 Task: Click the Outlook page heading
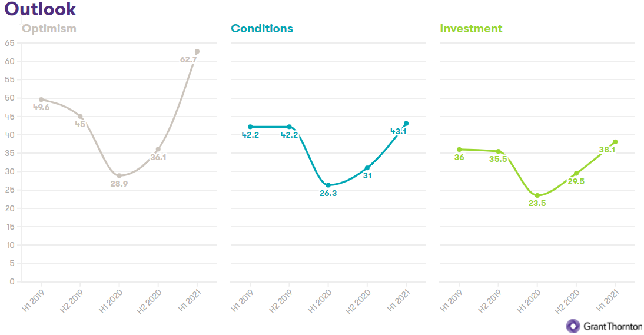tap(40, 9)
